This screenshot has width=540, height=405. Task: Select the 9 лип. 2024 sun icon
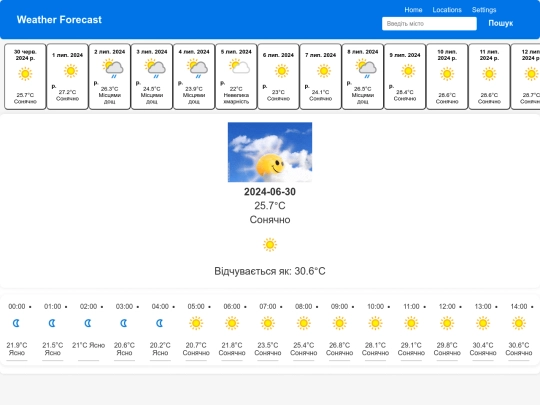click(x=408, y=71)
